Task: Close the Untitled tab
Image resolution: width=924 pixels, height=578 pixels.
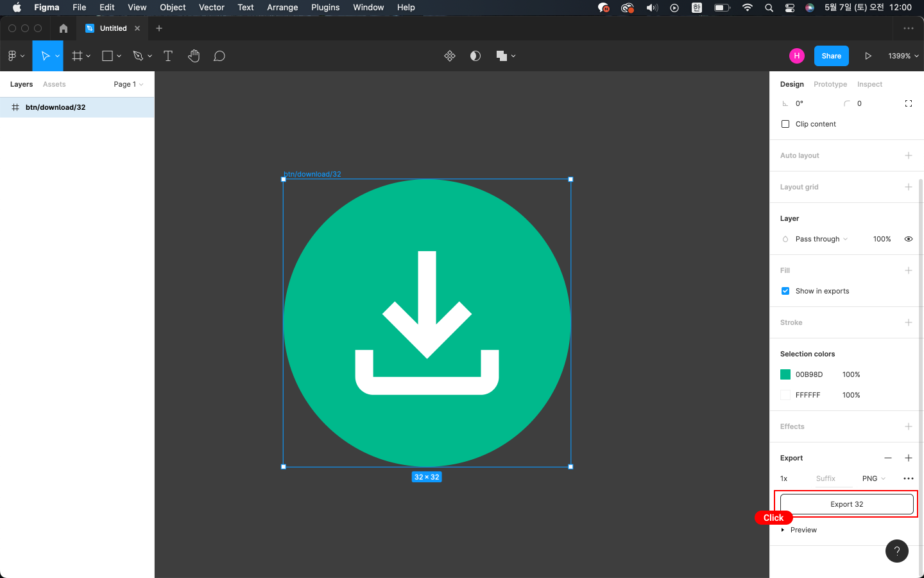Action: coord(137,28)
